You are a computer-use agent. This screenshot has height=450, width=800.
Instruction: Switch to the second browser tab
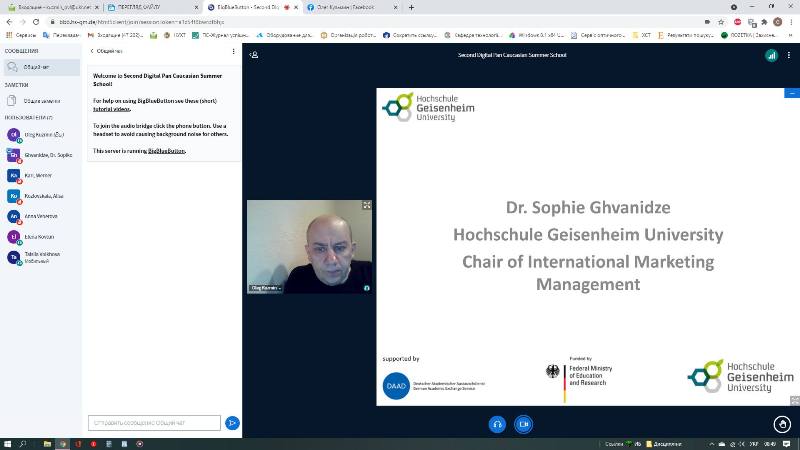tap(152, 7)
